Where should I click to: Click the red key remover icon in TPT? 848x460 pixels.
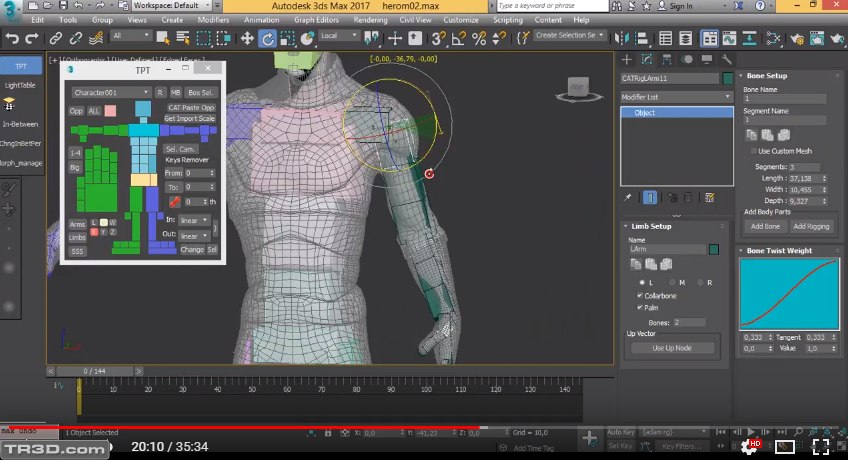(173, 201)
